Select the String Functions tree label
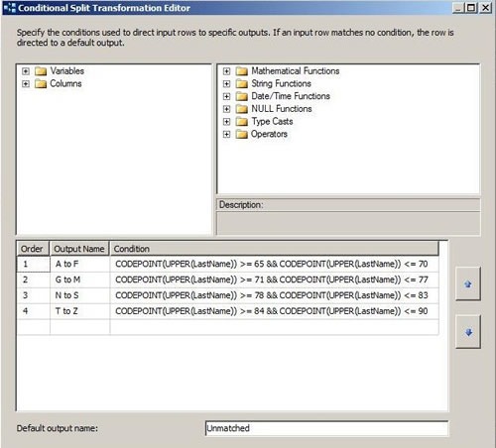The width and height of the screenshot is (496, 448). pos(281,83)
